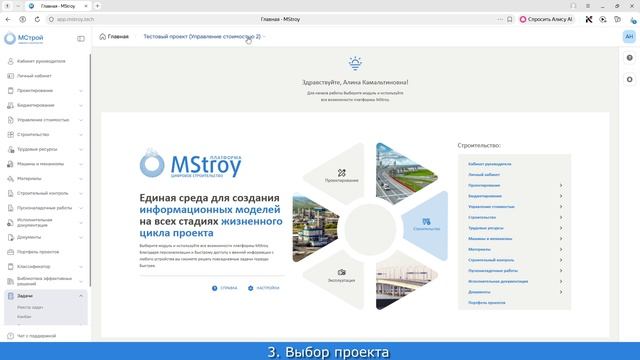The height and width of the screenshot is (360, 640).
Task: Open Документы link in right list
Action: click(x=479, y=292)
